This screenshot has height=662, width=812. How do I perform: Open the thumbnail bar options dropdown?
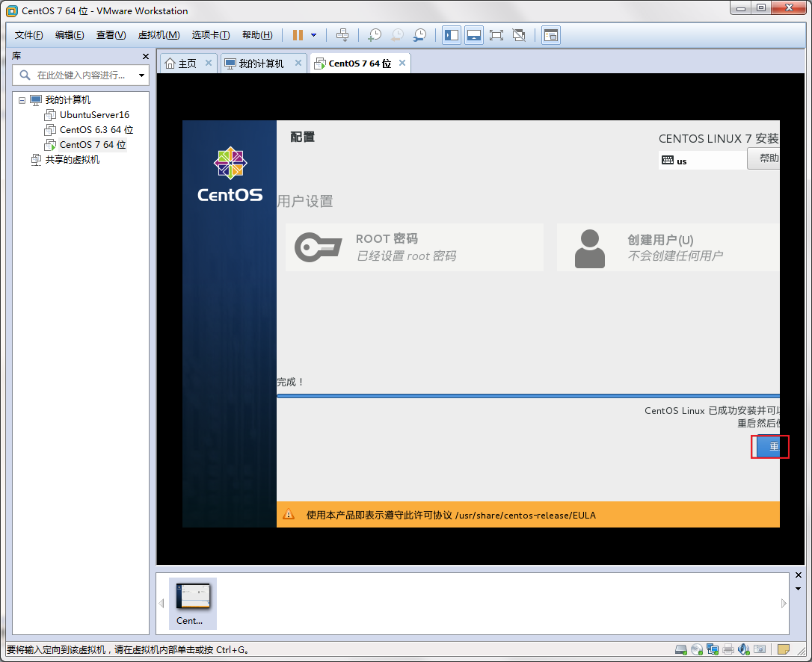[798, 589]
